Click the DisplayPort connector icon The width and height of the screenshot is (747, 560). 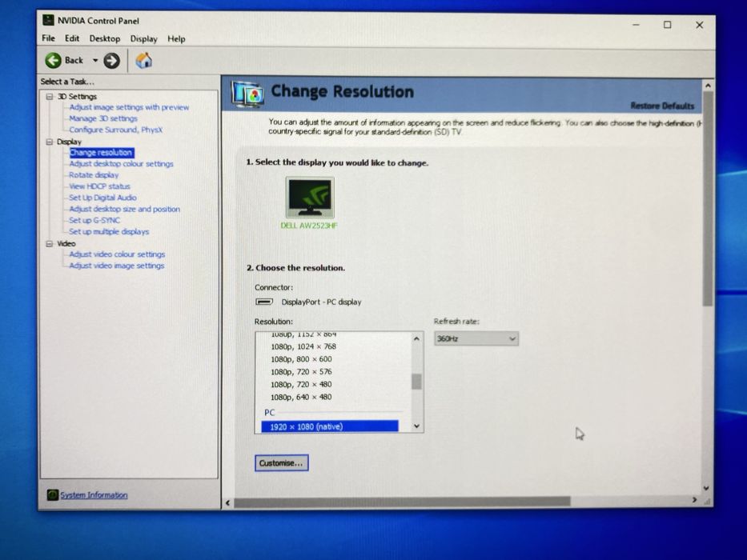coord(264,302)
